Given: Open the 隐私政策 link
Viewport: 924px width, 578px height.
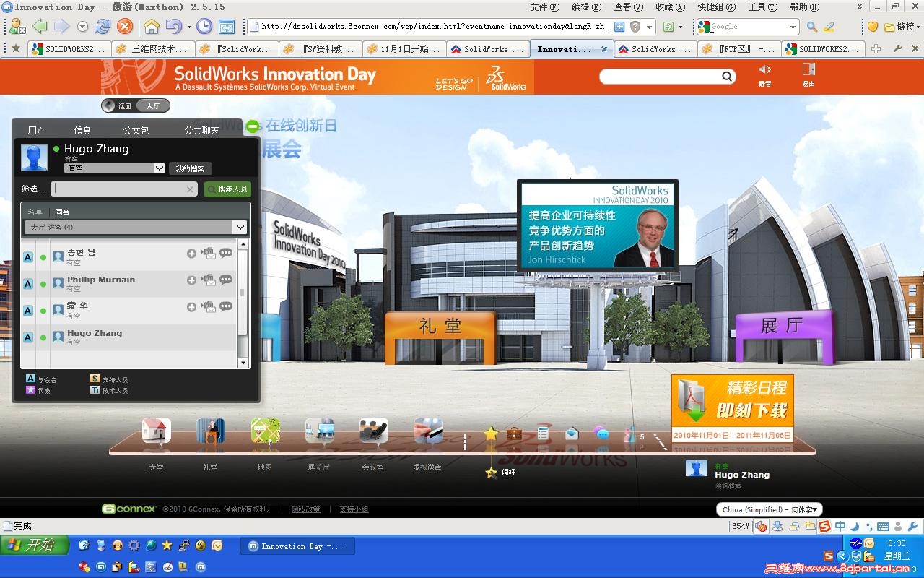Looking at the screenshot, I should click(x=306, y=509).
